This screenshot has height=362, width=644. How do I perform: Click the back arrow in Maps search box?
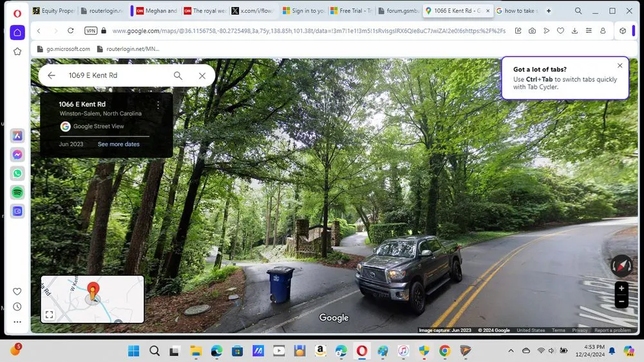[52, 75]
